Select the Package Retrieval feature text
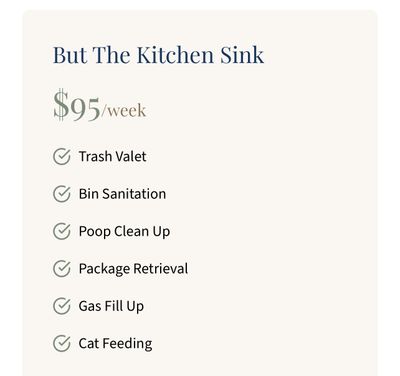The width and height of the screenshot is (400, 376). pyautogui.click(x=133, y=269)
